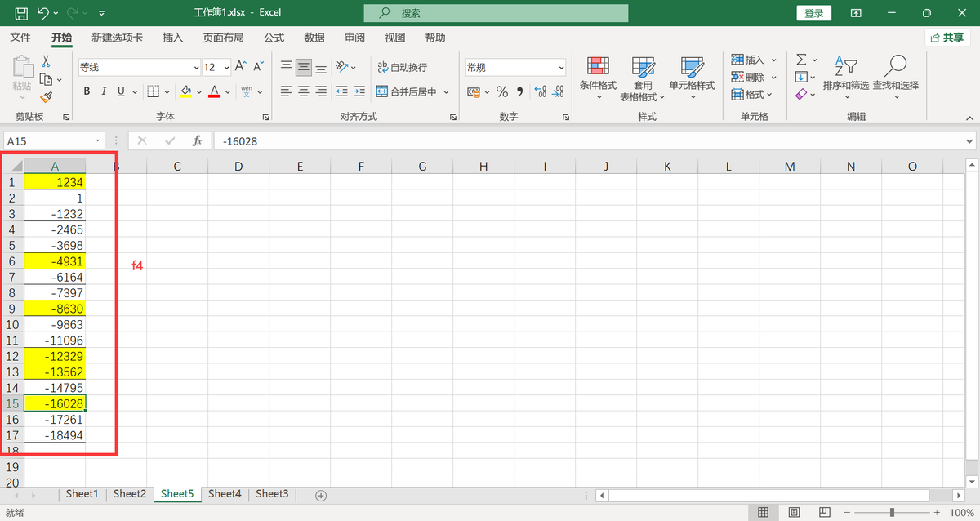Click the AutoSum sigma icon
This screenshot has width=980, height=521.
pos(801,60)
